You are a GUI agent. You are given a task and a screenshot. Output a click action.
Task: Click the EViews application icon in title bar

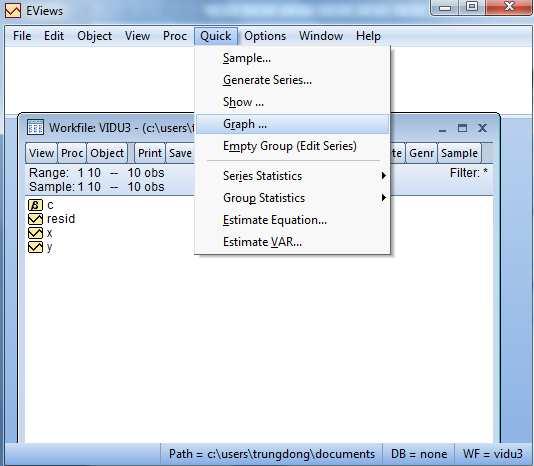point(13,10)
